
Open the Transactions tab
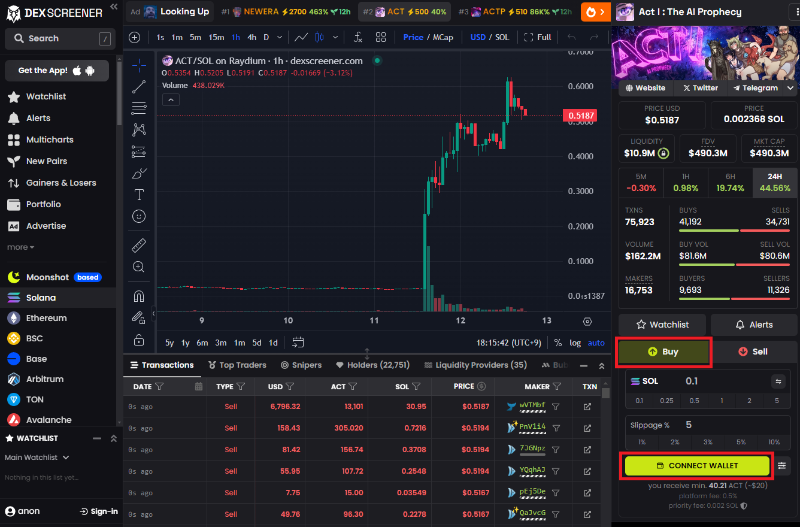coord(162,365)
